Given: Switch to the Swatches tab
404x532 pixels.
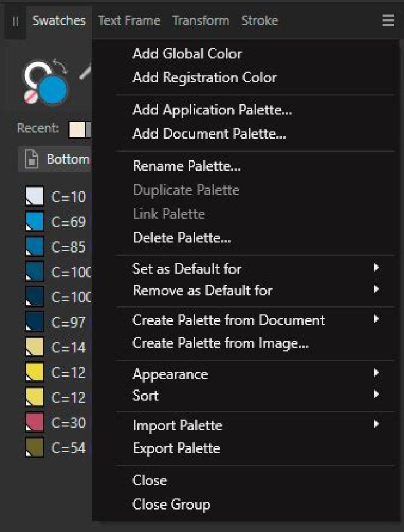Looking at the screenshot, I should [x=59, y=21].
